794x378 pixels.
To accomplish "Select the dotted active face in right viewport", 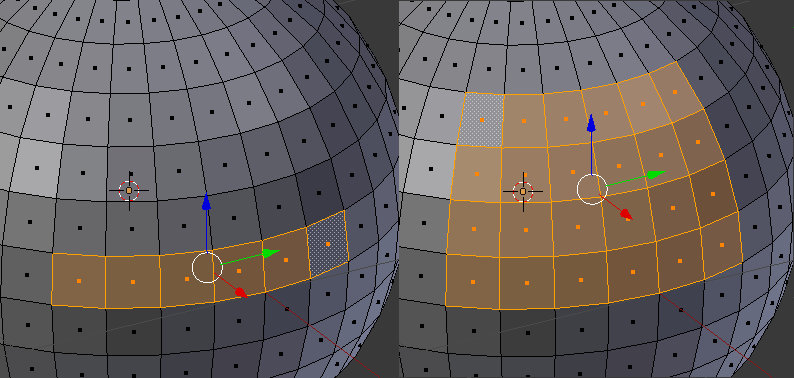I will tap(482, 120).
